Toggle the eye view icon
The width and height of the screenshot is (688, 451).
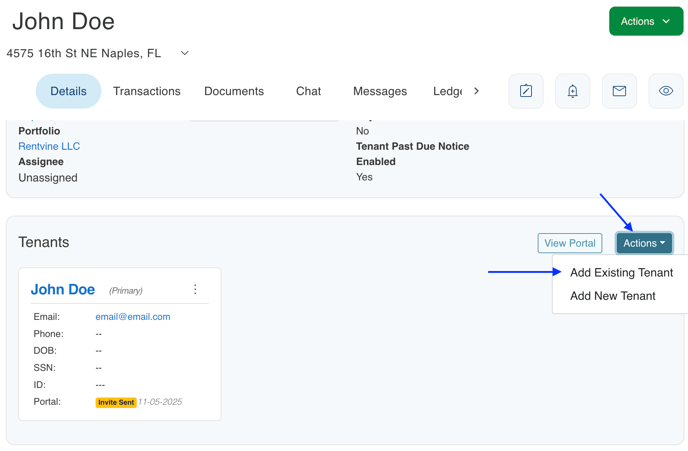(666, 91)
